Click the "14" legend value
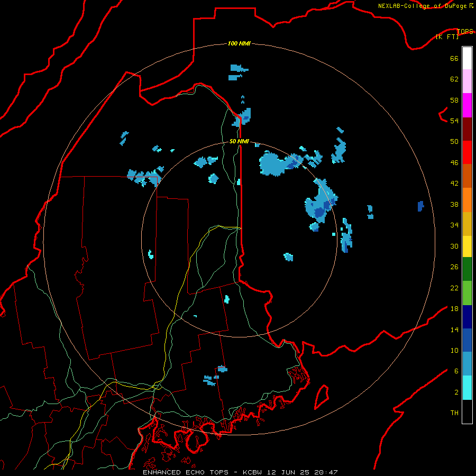The image size is (476, 476). click(454, 329)
